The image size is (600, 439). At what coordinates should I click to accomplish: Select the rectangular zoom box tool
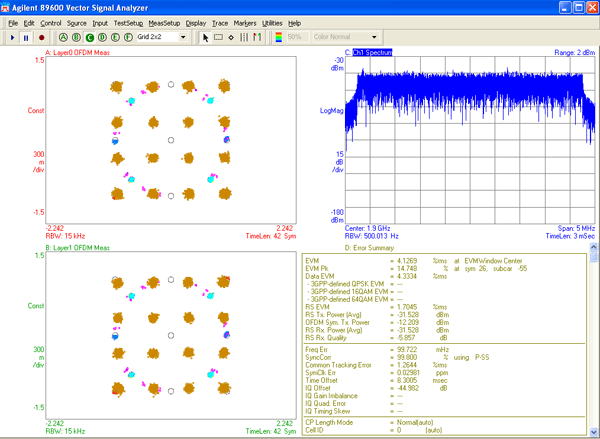click(218, 38)
